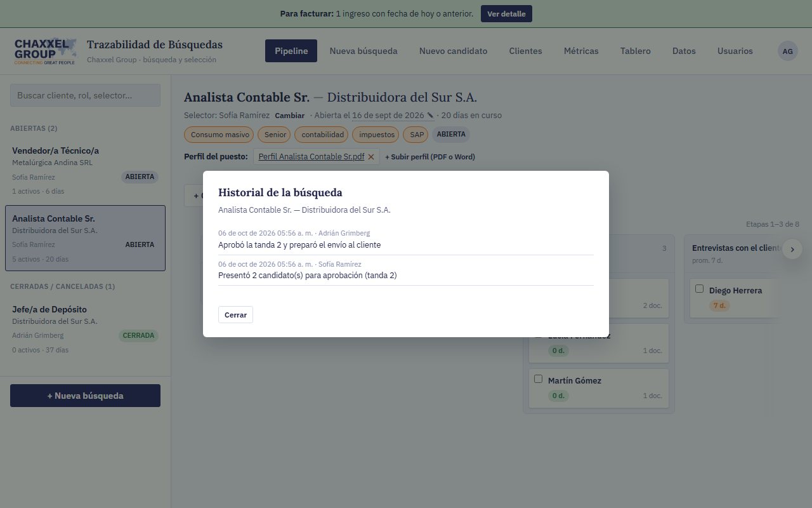Click Cambiar next to the selector name

pyautogui.click(x=289, y=116)
